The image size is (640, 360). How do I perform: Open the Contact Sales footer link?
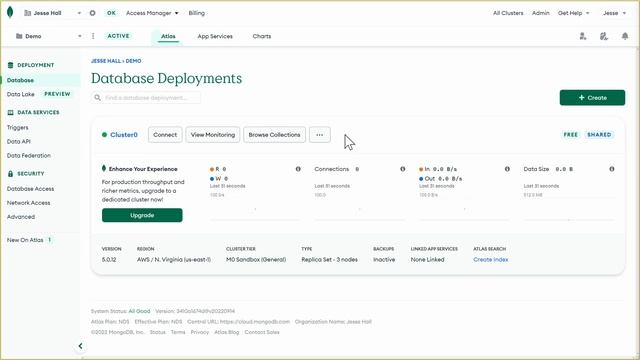262,332
